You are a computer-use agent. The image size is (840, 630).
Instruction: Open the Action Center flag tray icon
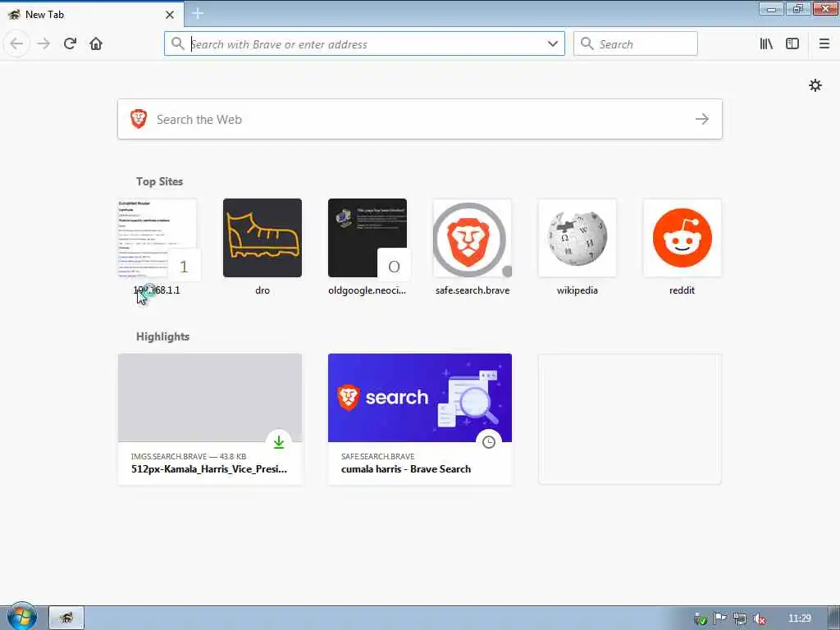point(720,619)
